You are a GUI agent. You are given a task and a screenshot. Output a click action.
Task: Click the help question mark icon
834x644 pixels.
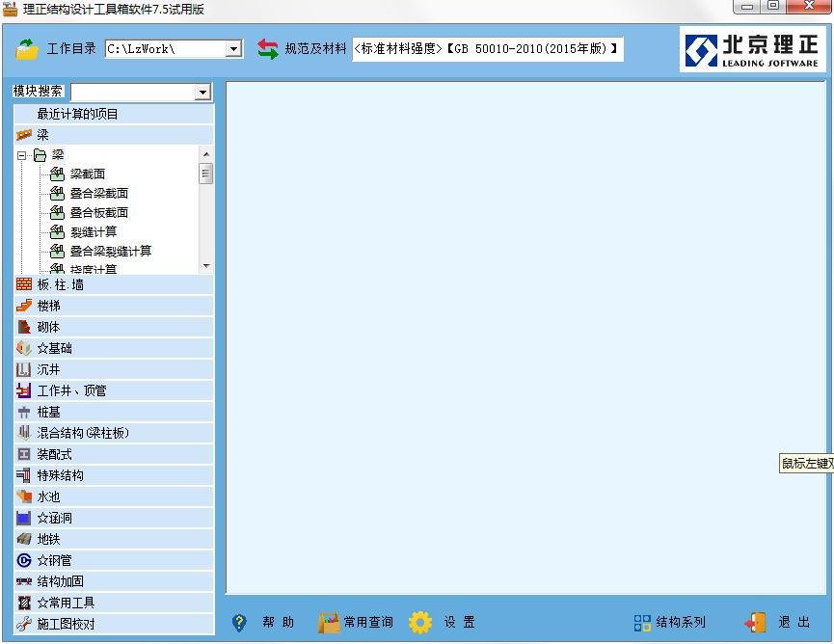(239, 623)
